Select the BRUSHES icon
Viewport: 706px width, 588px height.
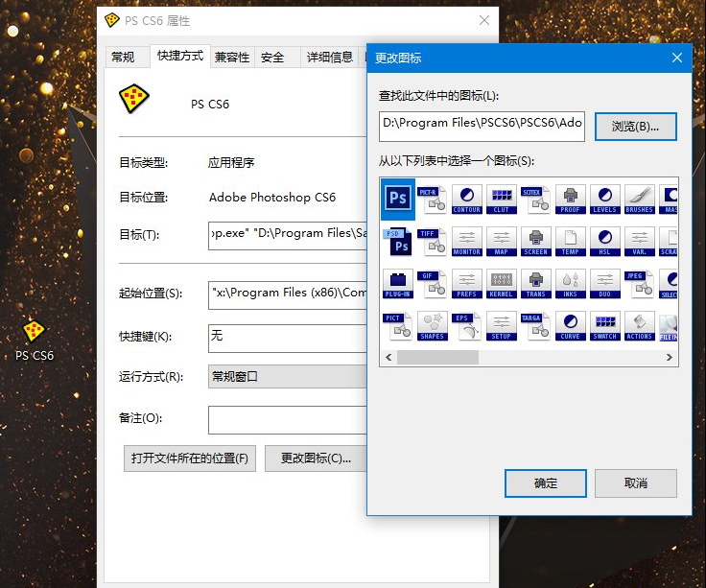(x=640, y=199)
